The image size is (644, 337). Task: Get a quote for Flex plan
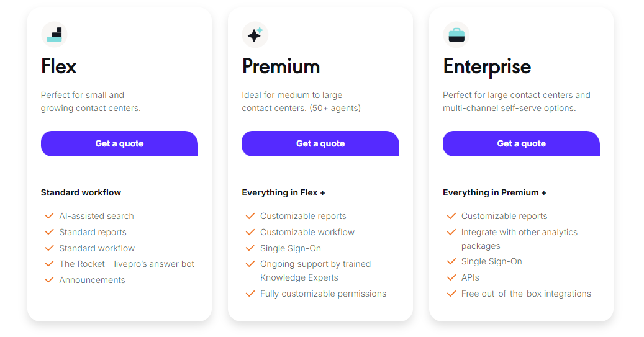click(119, 143)
